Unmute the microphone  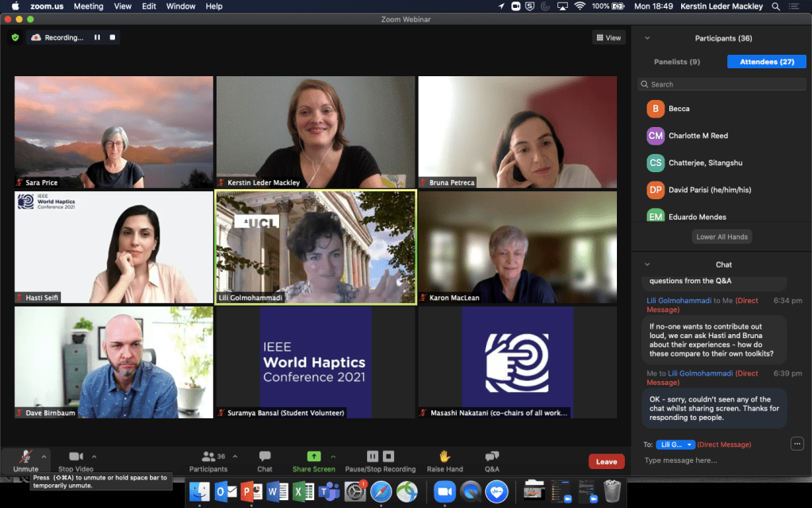click(x=25, y=456)
